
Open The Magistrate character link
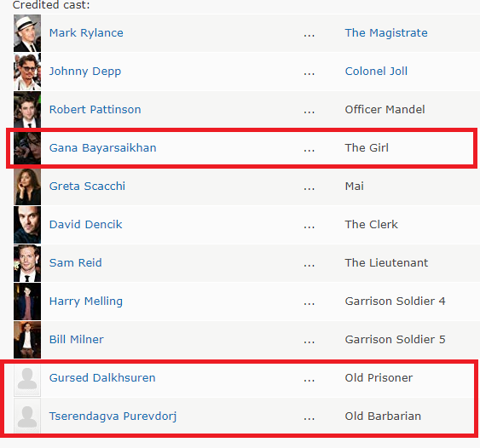386,32
